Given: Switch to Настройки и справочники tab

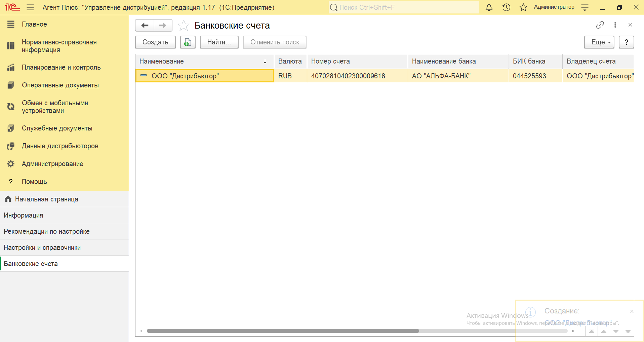Looking at the screenshot, I should [42, 248].
